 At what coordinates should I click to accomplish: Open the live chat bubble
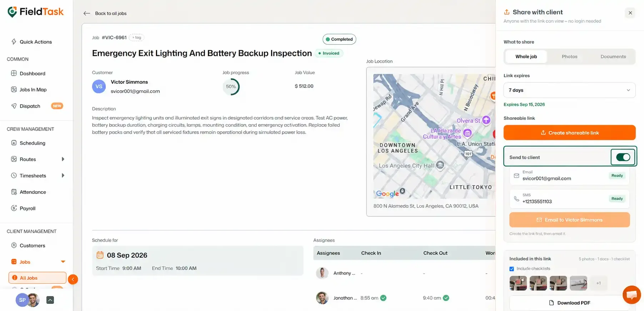tap(632, 295)
